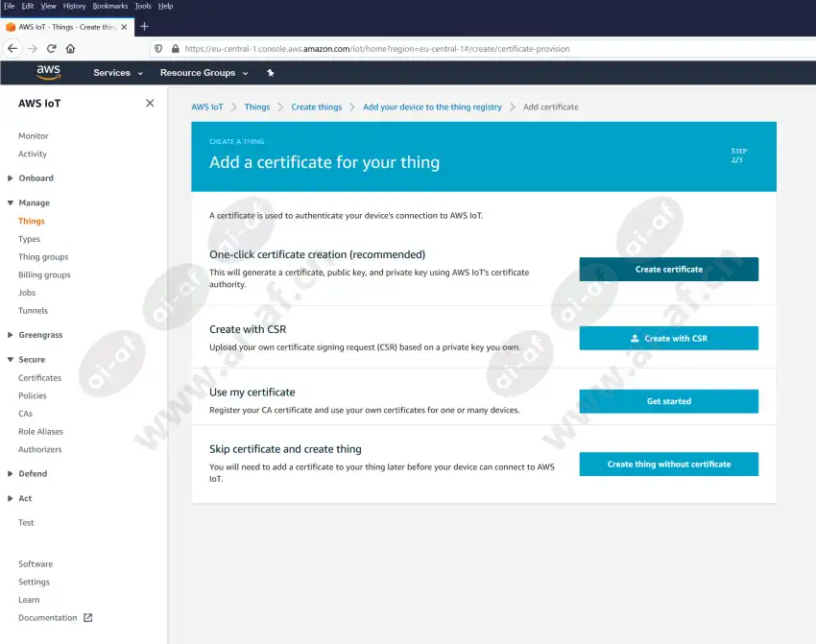This screenshot has height=644, width=816.
Task: Open the View menu
Action: [48, 6]
